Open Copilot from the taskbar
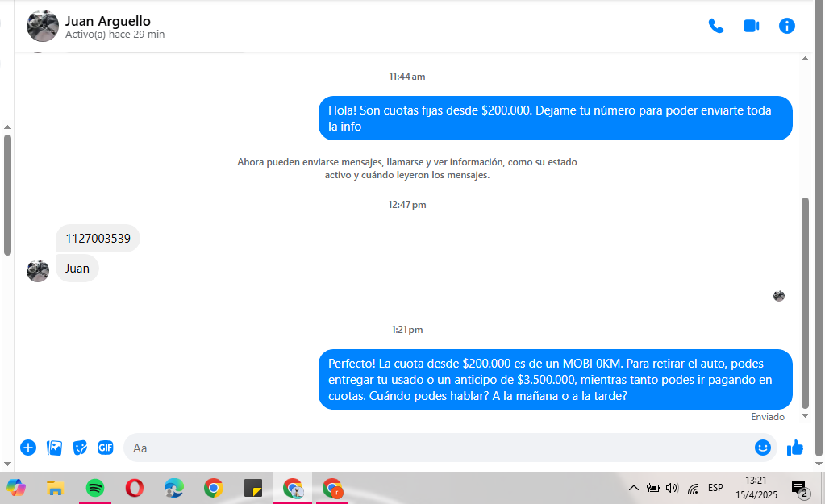Screen dimensions: 825x504 [16, 488]
